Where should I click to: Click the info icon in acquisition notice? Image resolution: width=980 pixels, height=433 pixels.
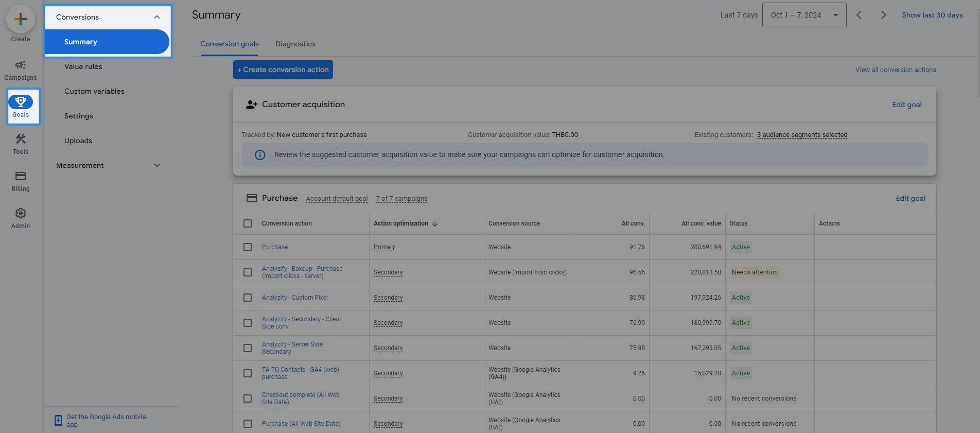(x=260, y=155)
